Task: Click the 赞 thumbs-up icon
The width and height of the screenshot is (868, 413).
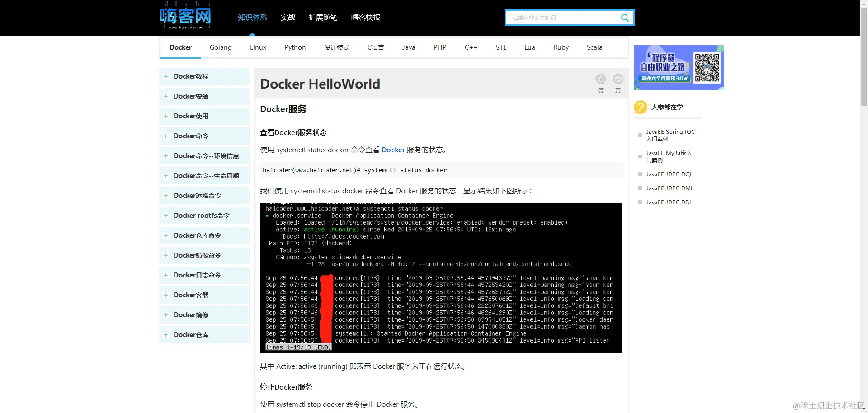Action: point(600,79)
